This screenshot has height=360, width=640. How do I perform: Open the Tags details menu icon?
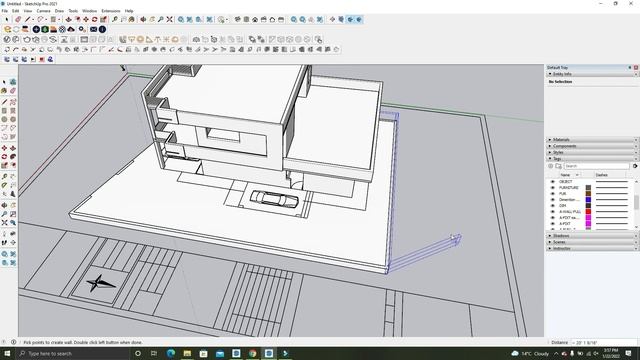[x=635, y=166]
